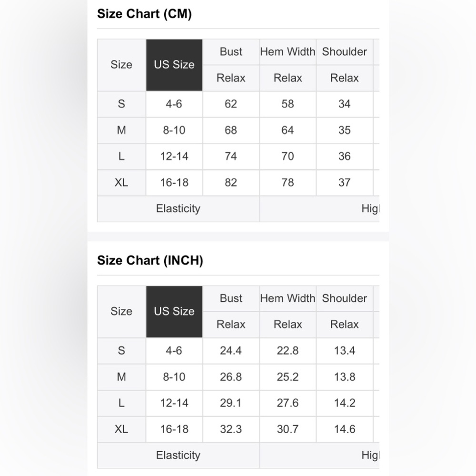Click hem width value 30.7 in INCH chart
The image size is (476, 476).
click(288, 429)
